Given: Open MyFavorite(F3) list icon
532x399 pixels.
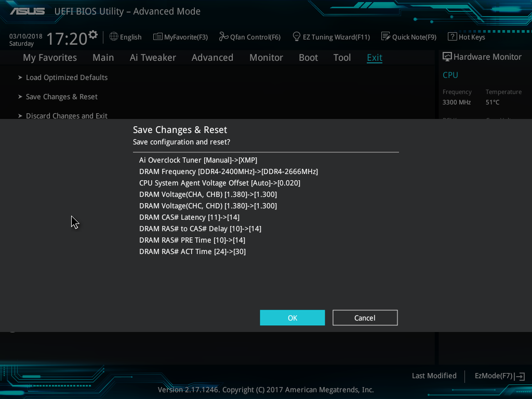Looking at the screenshot, I should [158, 37].
